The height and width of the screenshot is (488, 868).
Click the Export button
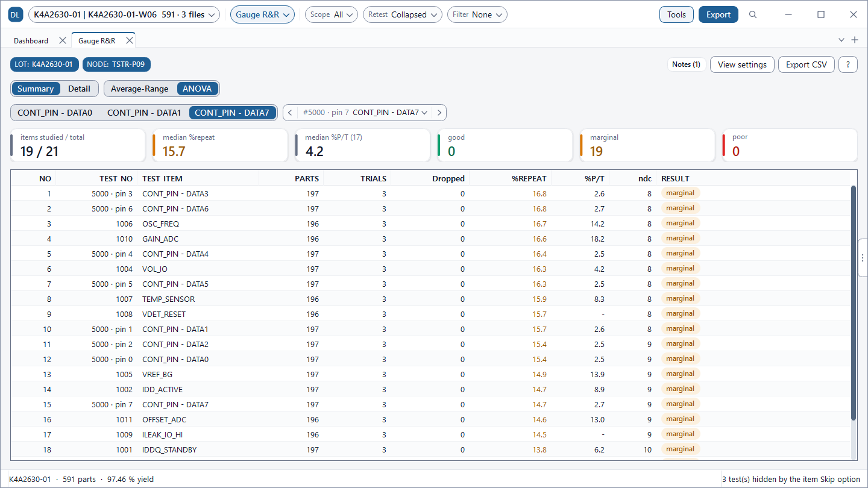[719, 14]
